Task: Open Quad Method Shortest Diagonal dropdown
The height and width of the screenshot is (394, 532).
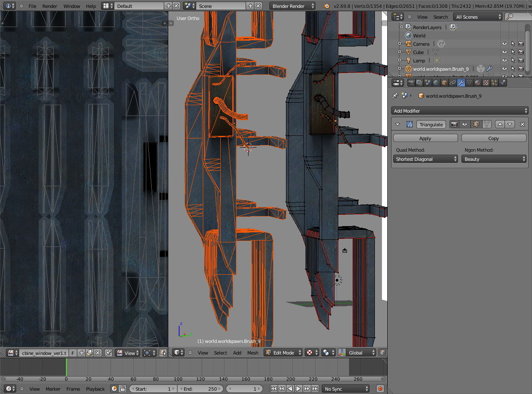Action: (426, 159)
